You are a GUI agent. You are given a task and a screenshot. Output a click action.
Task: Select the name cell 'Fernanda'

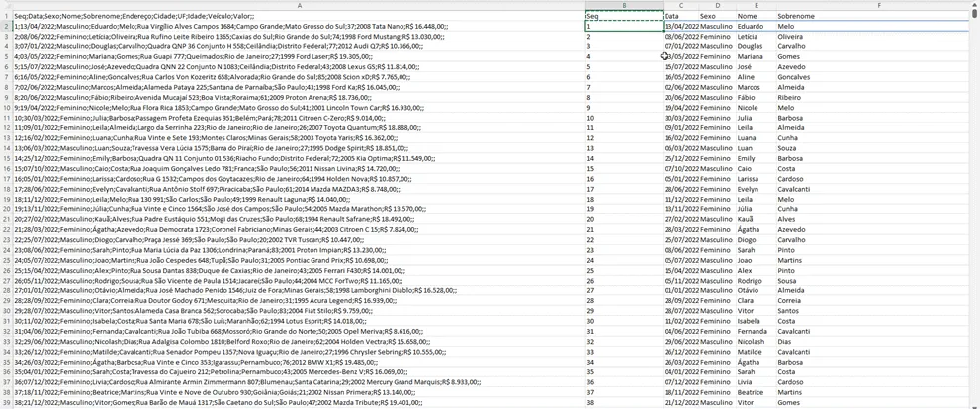click(756, 331)
